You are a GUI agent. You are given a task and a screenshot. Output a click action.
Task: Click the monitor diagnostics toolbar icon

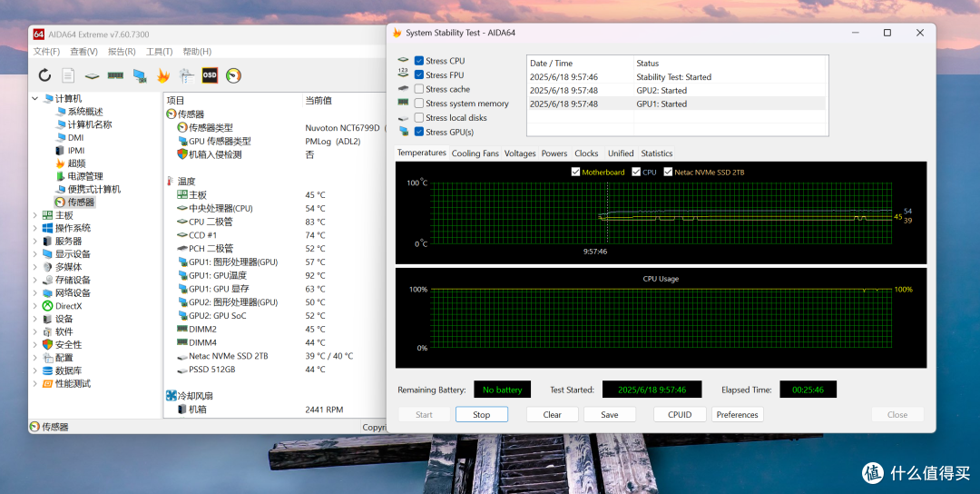140,75
